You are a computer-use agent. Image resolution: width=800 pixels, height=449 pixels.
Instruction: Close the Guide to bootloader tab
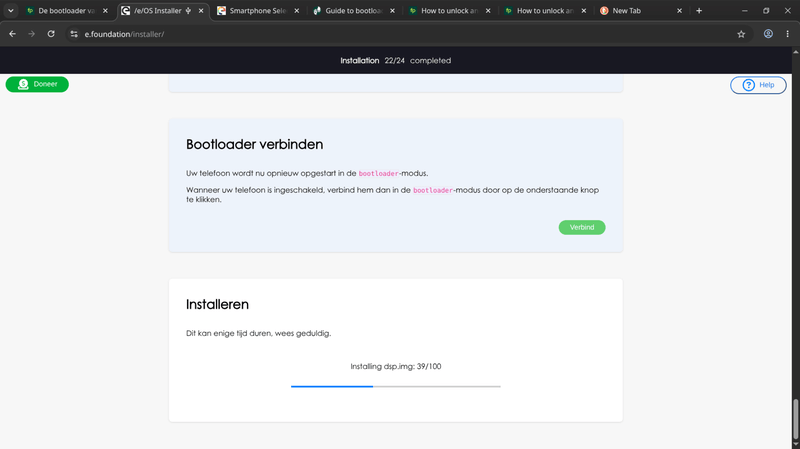(x=392, y=11)
